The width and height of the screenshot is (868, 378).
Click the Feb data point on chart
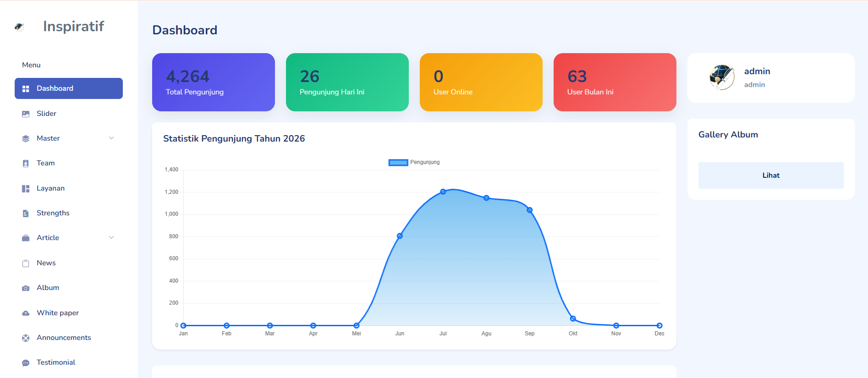point(226,326)
